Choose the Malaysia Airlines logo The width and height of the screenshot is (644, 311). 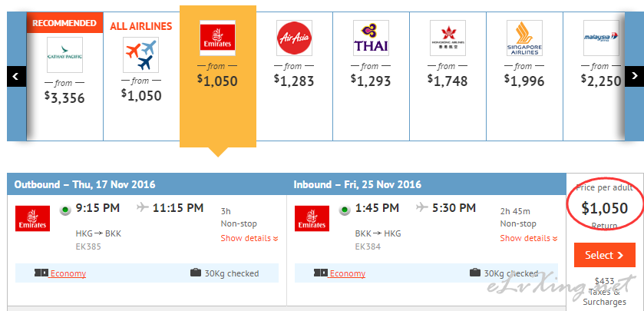pyautogui.click(x=601, y=38)
